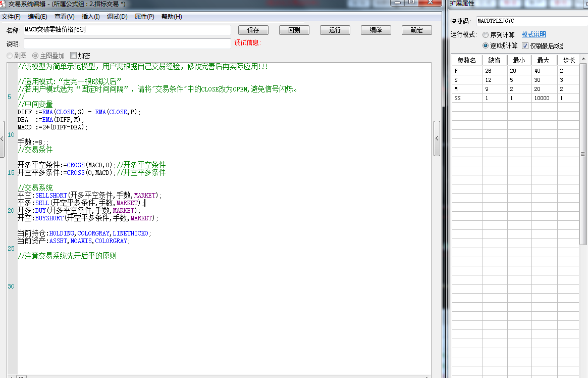
Task: Click the 开多平空条件:=CROSS(MACD,0) line
Action: (x=91, y=165)
